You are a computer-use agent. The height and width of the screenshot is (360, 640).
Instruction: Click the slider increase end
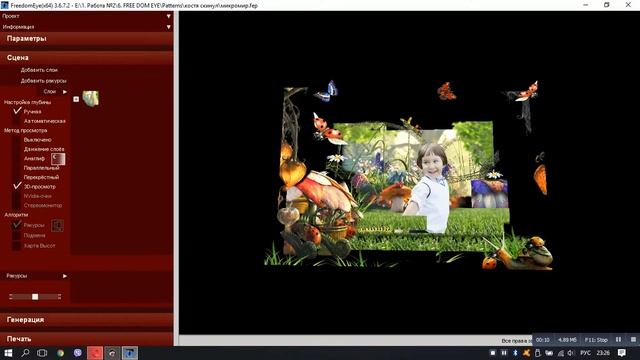(x=60, y=297)
